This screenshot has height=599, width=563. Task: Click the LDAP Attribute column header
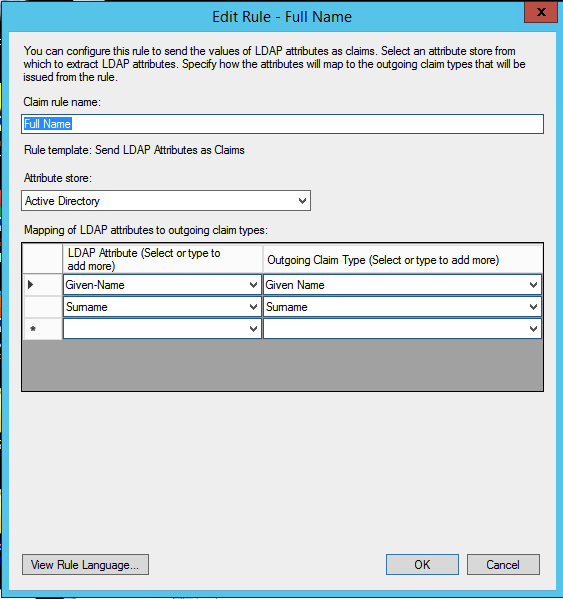click(162, 259)
